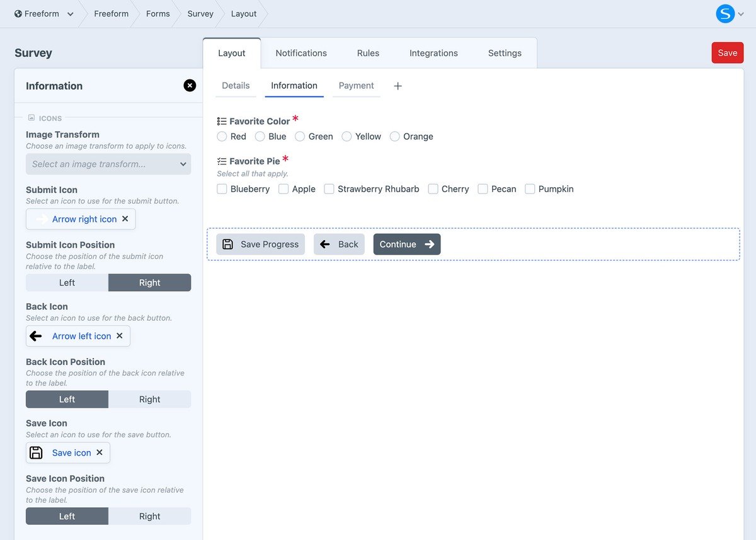
Task: Open the Rules tab
Action: tap(368, 53)
